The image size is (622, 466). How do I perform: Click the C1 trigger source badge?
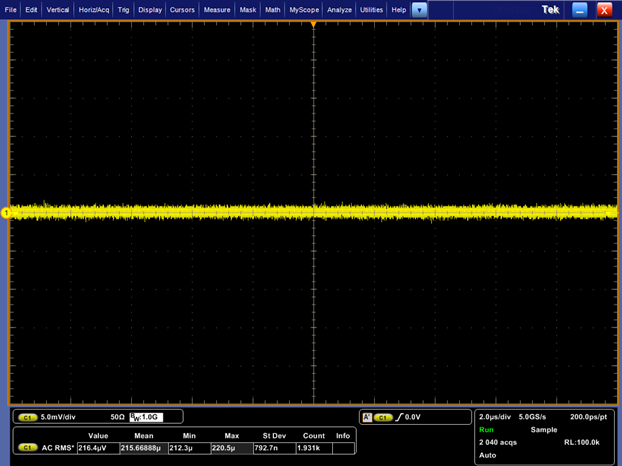pos(383,417)
